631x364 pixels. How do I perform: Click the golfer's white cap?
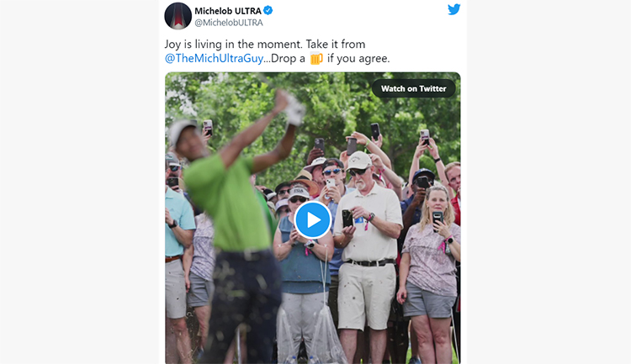pyautogui.click(x=181, y=130)
